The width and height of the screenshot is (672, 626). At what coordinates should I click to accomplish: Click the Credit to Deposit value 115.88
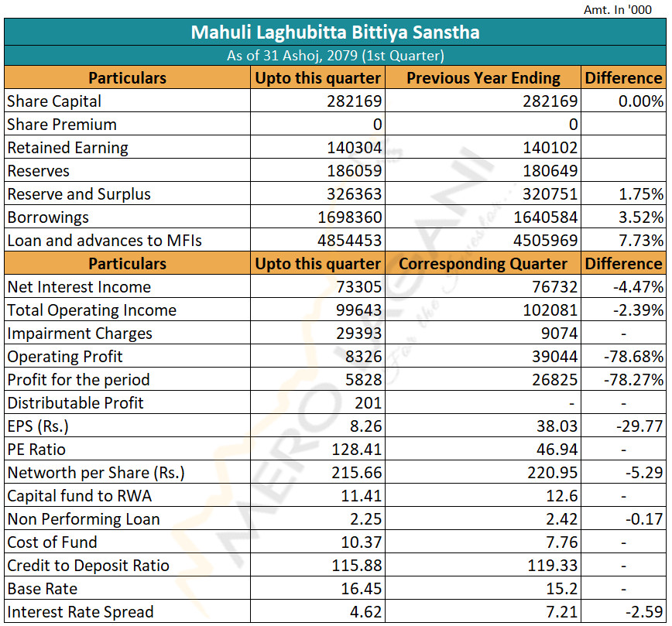tap(357, 566)
